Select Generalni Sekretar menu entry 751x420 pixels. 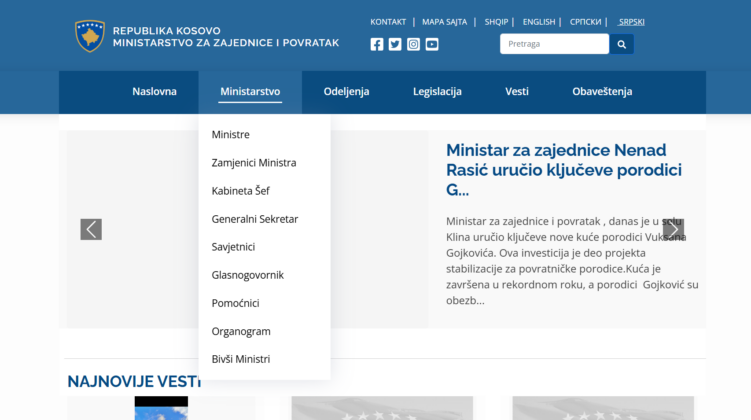[x=255, y=219]
